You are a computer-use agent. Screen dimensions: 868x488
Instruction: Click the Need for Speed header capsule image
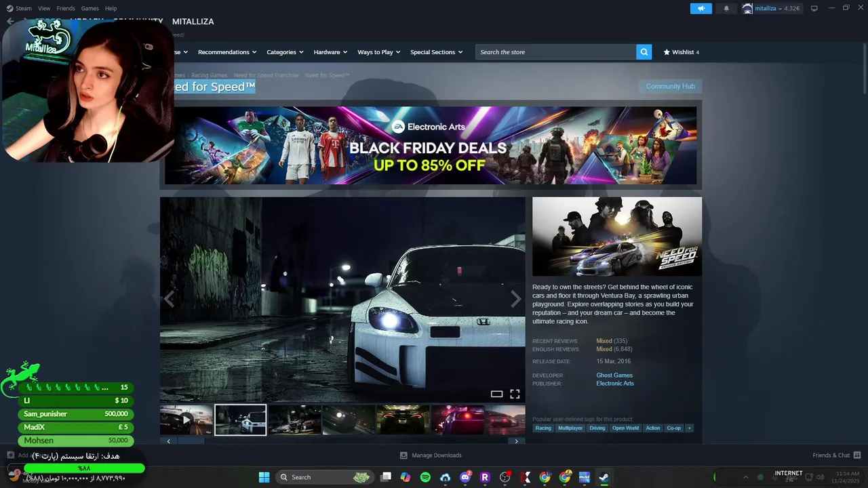pyautogui.click(x=617, y=237)
